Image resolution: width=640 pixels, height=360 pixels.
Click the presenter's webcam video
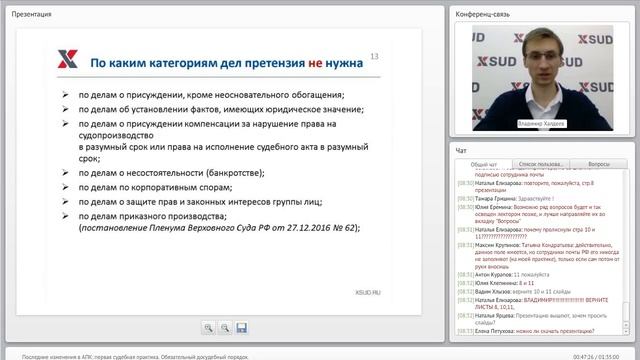point(542,78)
